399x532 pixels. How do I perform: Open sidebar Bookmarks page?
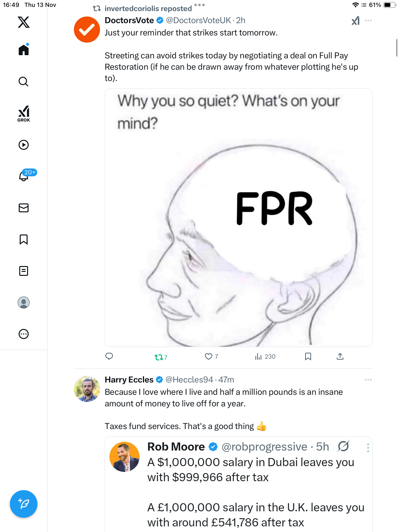pos(24,239)
